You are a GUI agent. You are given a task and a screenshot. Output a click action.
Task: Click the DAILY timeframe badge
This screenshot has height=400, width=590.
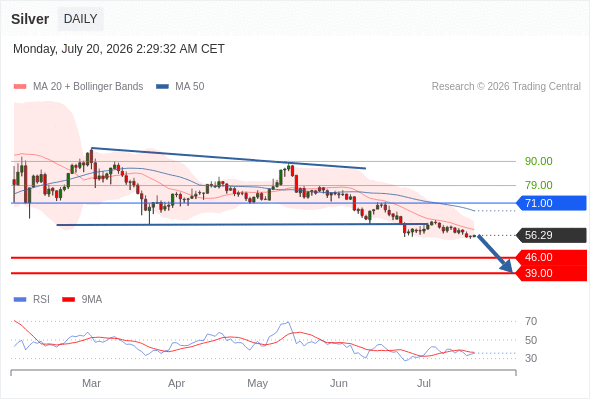click(x=81, y=19)
